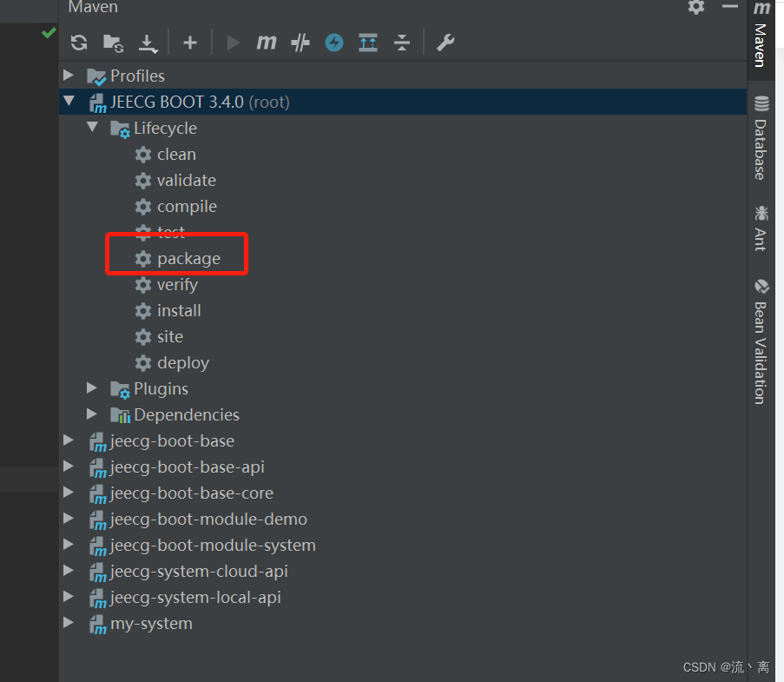The image size is (784, 682).
Task: Collapse the Lifecycle node
Action: pyautogui.click(x=93, y=127)
